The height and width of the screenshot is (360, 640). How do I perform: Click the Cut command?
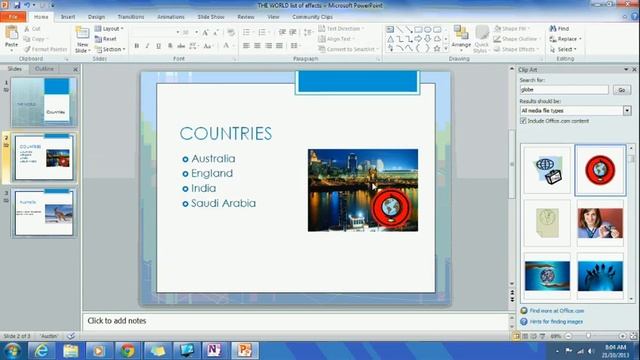point(32,29)
